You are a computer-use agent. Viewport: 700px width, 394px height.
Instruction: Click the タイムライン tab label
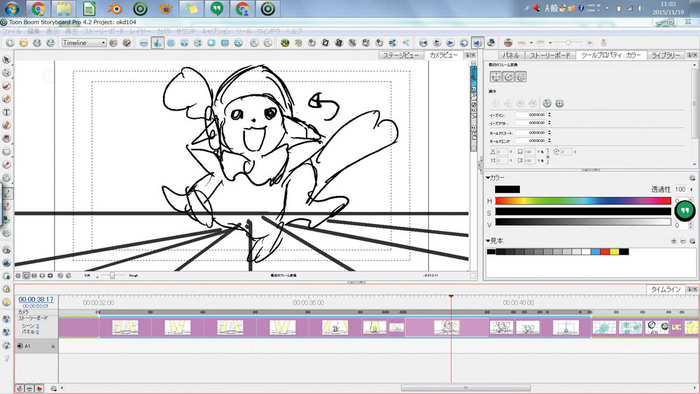(666, 289)
